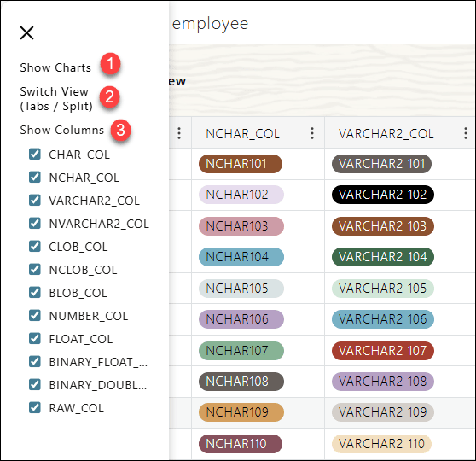Click the red VARCHAR2 107 pill
Image resolution: width=476 pixels, height=461 pixels.
(x=382, y=351)
